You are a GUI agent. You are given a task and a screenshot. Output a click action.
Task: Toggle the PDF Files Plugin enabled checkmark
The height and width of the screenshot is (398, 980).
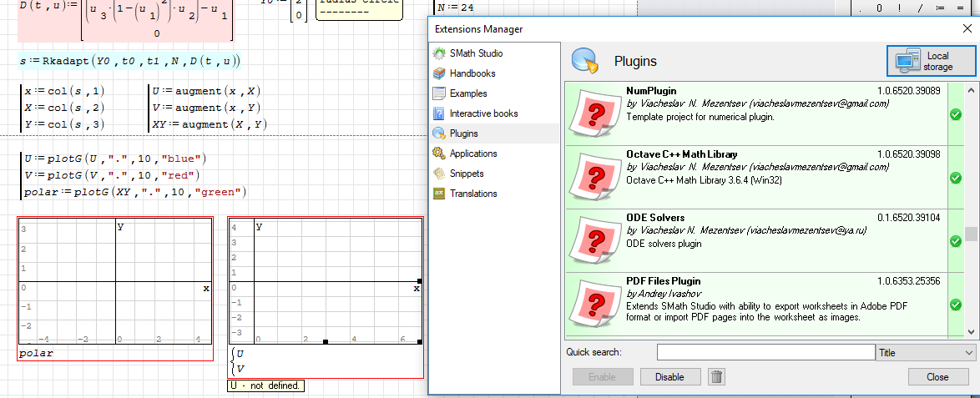[956, 305]
